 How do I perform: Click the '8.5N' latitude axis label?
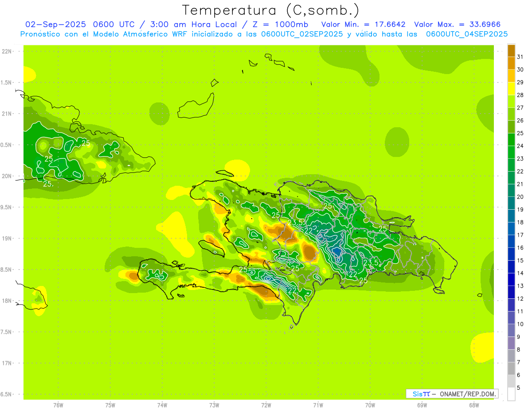click(x=7, y=270)
